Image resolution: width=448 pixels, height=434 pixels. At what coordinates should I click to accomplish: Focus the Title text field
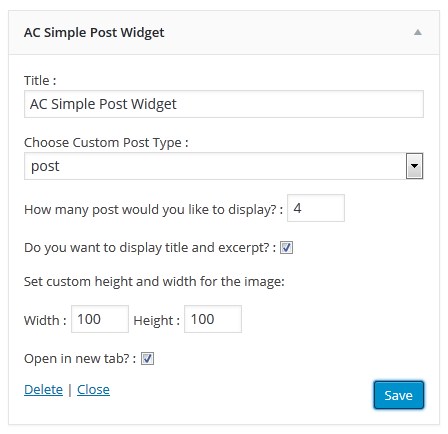pos(224,104)
